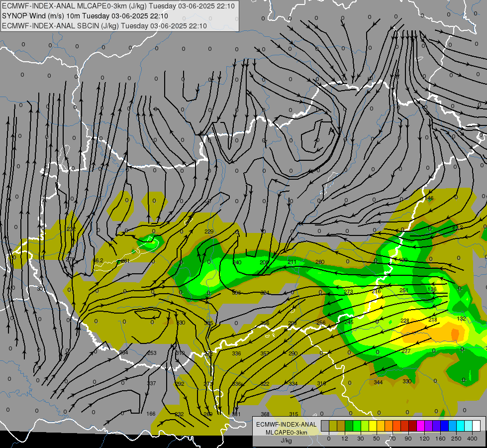
Task: Click the map value 292
Action: click(180, 384)
